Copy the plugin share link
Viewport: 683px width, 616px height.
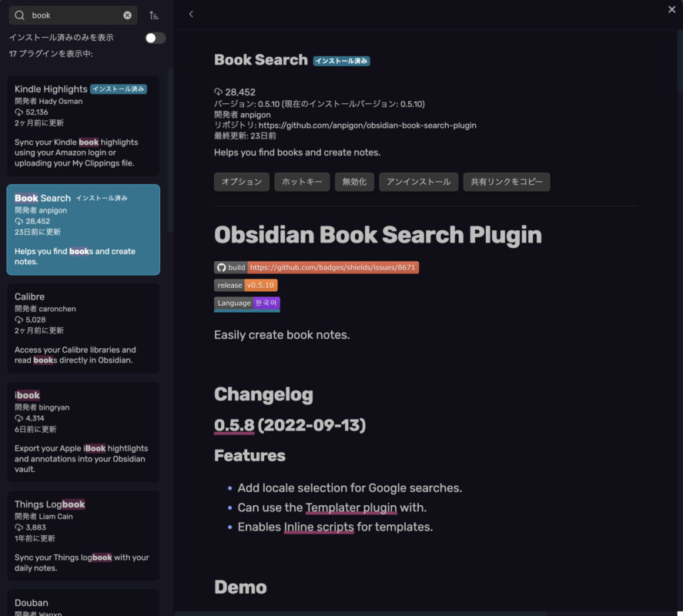click(x=506, y=182)
